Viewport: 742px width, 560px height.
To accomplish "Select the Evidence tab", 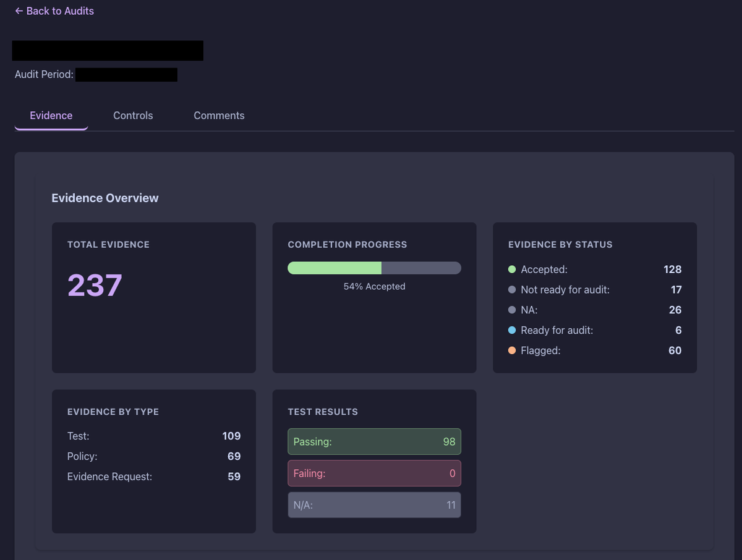I will (x=51, y=115).
